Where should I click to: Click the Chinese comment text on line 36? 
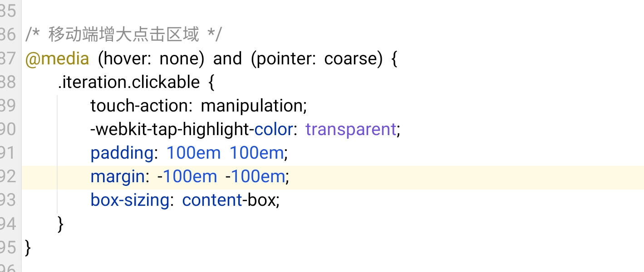coord(124,35)
